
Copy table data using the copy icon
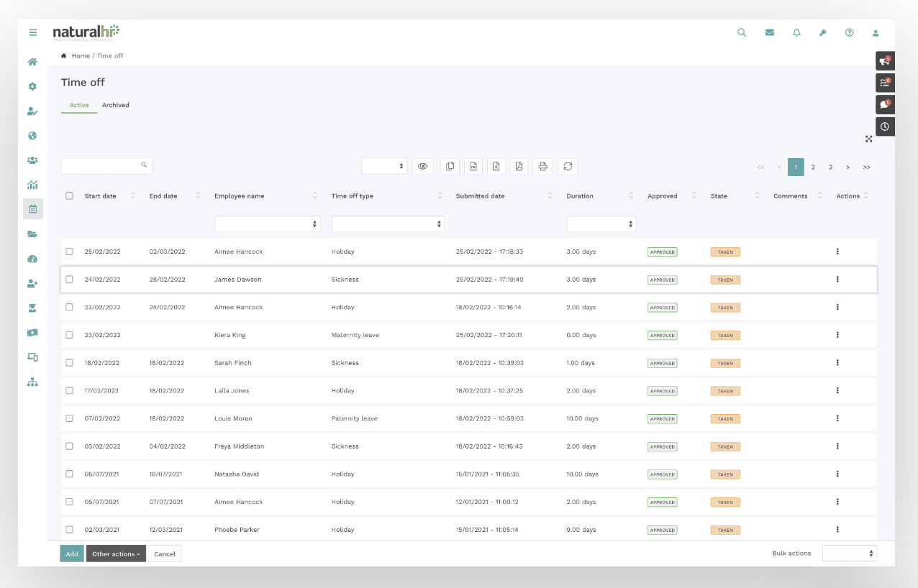click(449, 166)
